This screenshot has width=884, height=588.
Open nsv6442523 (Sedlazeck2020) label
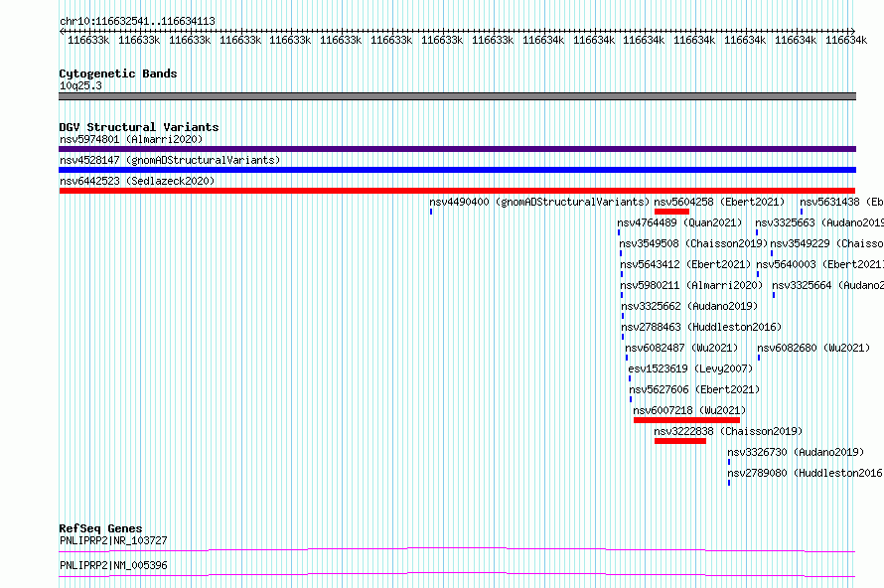[137, 181]
